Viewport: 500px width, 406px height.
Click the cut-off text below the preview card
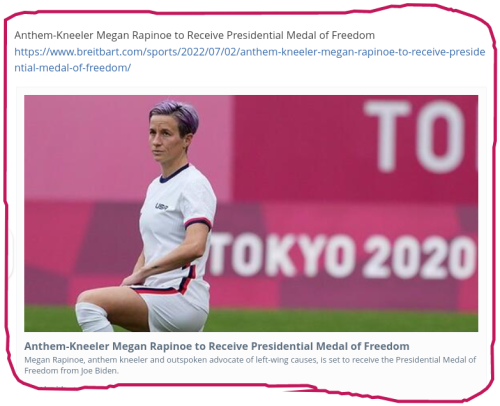click(x=57, y=387)
